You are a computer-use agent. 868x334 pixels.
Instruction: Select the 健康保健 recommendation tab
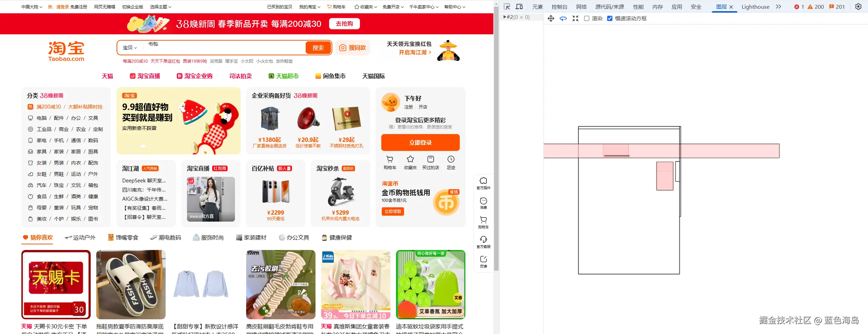click(337, 237)
